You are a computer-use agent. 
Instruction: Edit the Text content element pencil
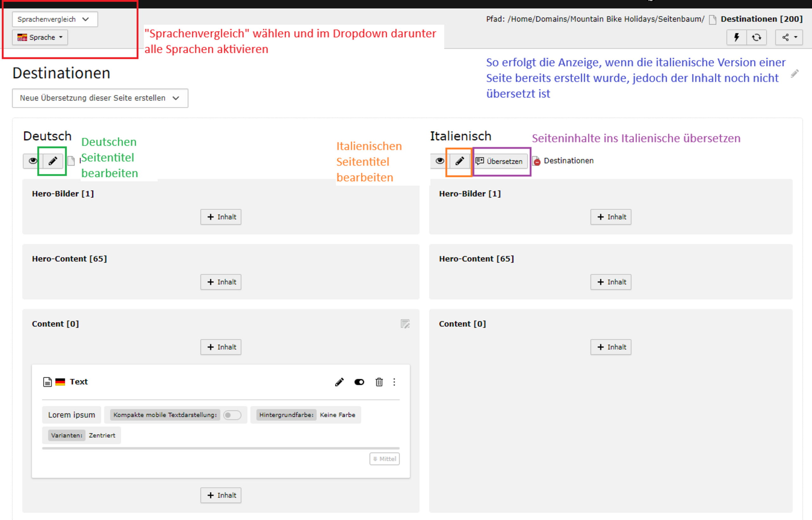pos(339,382)
